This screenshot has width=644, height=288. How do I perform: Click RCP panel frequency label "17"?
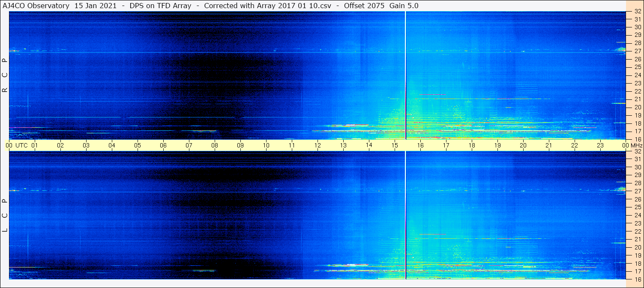pos(638,131)
